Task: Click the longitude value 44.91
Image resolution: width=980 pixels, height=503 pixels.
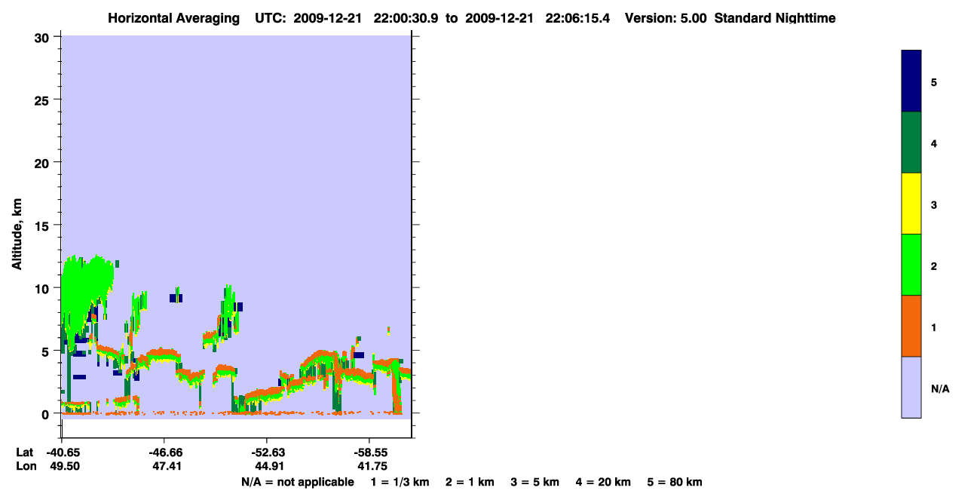Action: coord(269,466)
